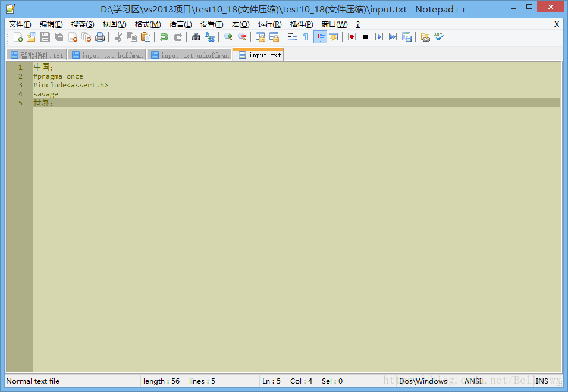This screenshot has width=568, height=392.
Task: Switch to the input.txt.unhuffman tab
Action: 190,55
